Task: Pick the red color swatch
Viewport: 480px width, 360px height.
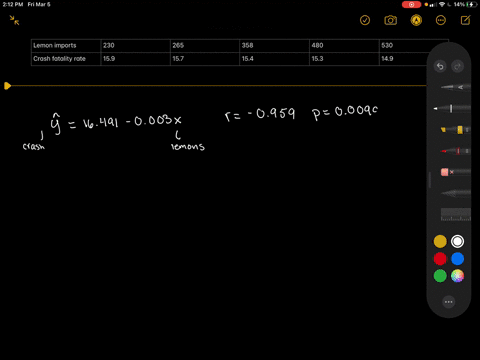Action: point(440,259)
